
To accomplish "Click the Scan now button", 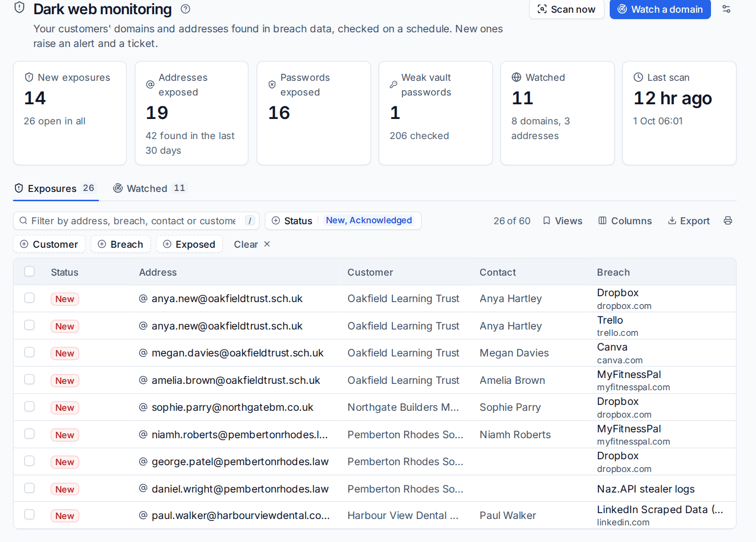I will tap(567, 9).
